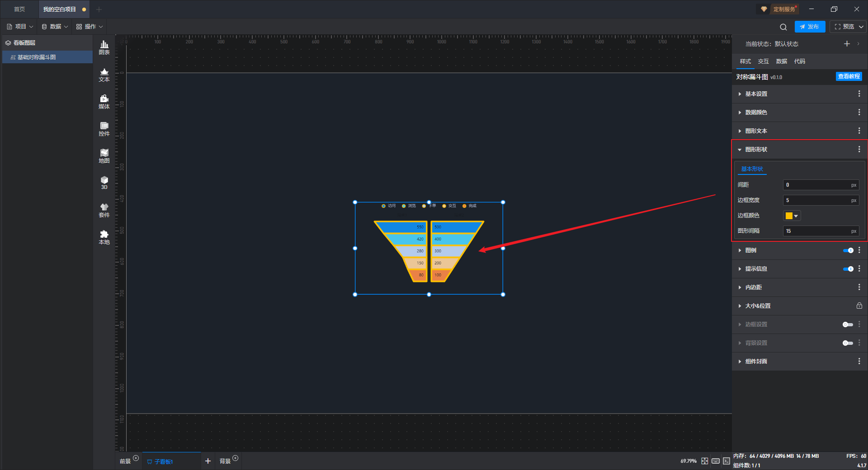Toggle the 图例 legend switch

pos(848,250)
